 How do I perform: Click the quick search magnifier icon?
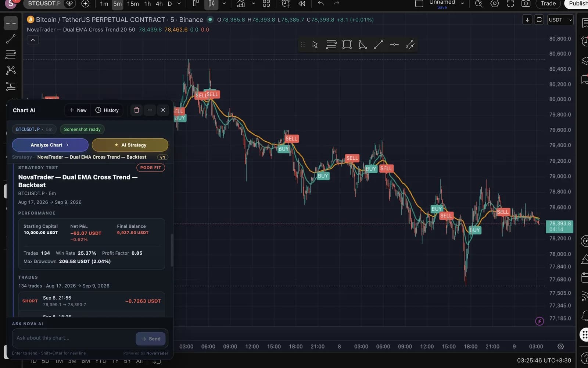coord(478,4)
